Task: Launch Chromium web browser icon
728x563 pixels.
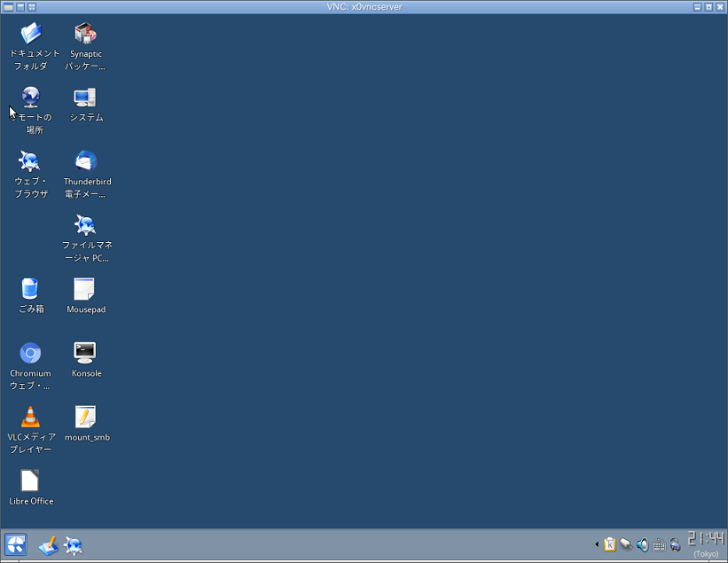Action: click(30, 353)
